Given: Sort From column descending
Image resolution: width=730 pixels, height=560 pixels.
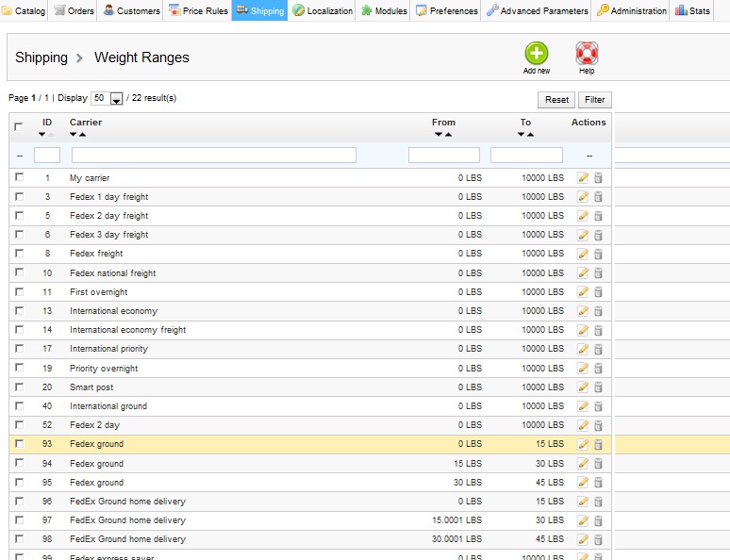Looking at the screenshot, I should (438, 135).
